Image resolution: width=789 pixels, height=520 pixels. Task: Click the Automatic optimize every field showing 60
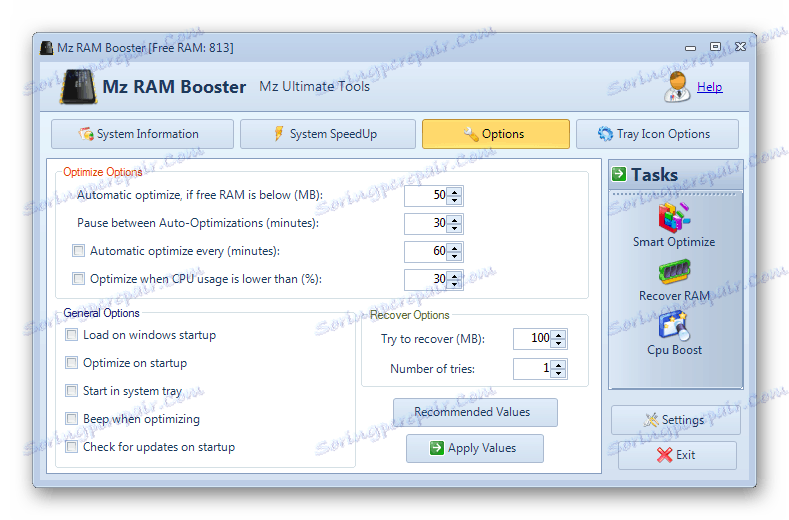[426, 251]
